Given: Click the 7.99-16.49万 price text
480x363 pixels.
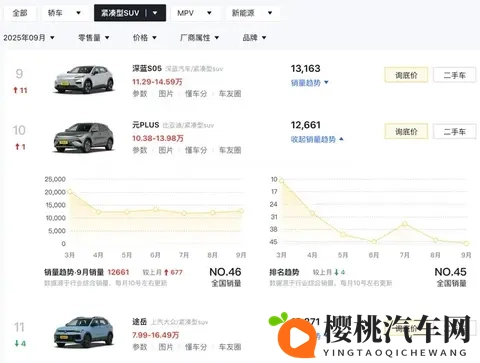Looking at the screenshot, I should click(156, 335).
